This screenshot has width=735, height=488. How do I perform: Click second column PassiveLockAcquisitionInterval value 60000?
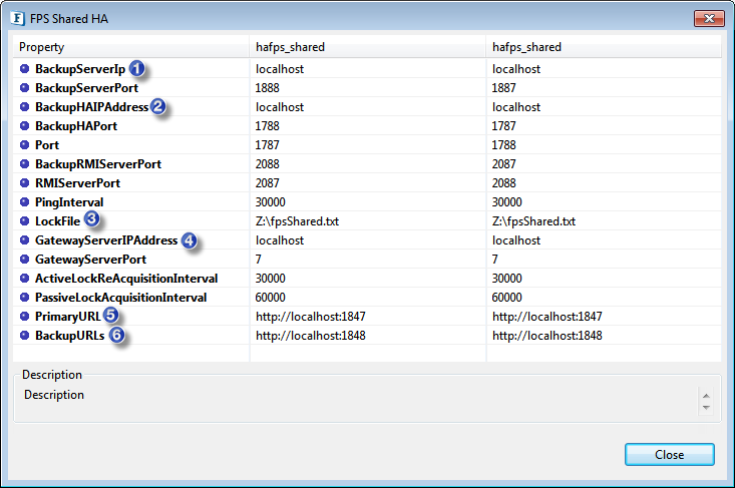click(507, 297)
